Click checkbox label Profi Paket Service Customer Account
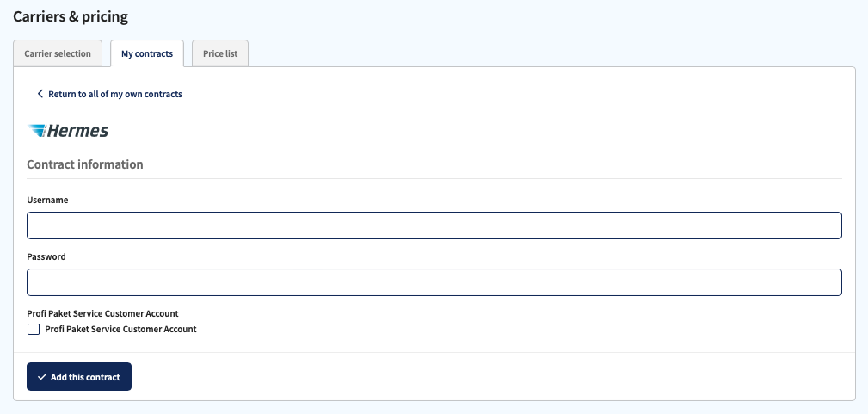Image resolution: width=868 pixels, height=414 pixels. coord(120,329)
